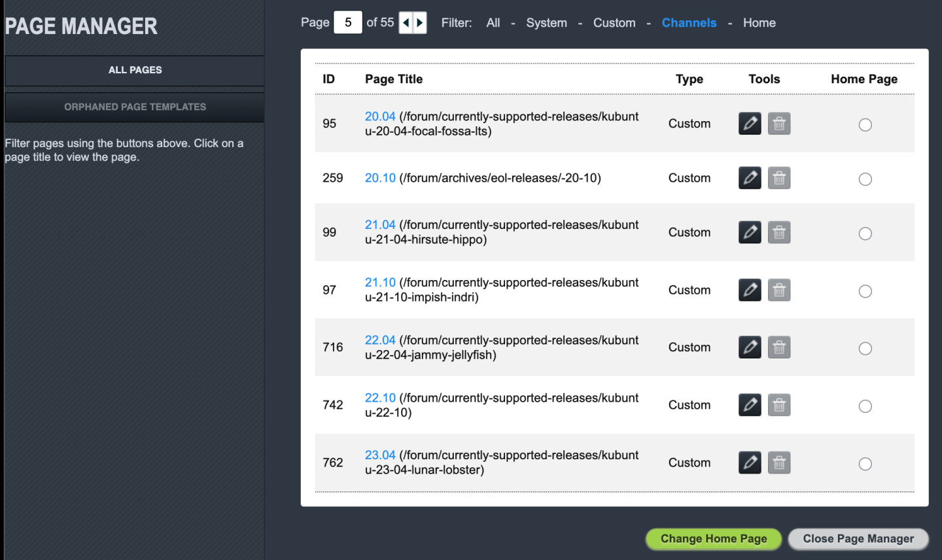Image resolution: width=942 pixels, height=560 pixels.
Task: Click Custom type cell for 20.04
Action: point(689,124)
